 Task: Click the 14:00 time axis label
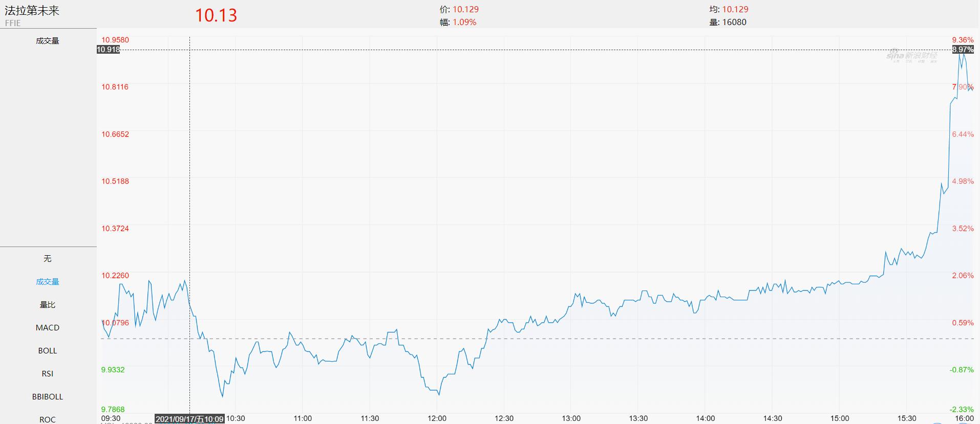click(705, 418)
